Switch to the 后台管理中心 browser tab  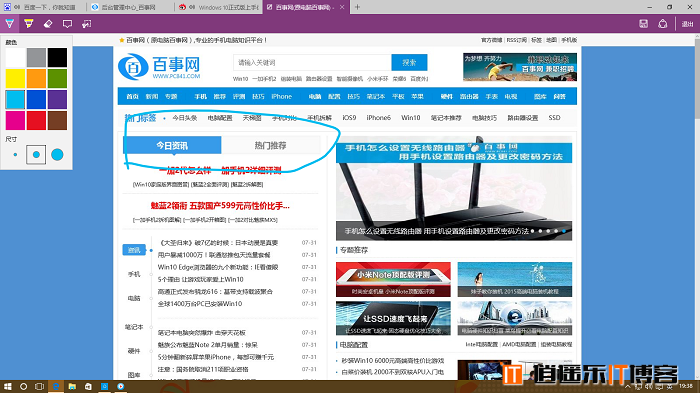129,7
